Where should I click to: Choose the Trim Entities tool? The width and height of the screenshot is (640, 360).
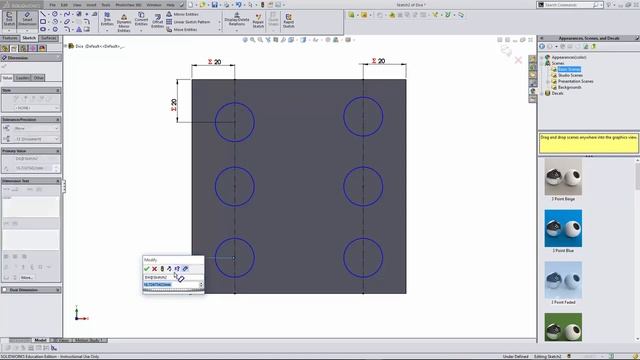107,19
